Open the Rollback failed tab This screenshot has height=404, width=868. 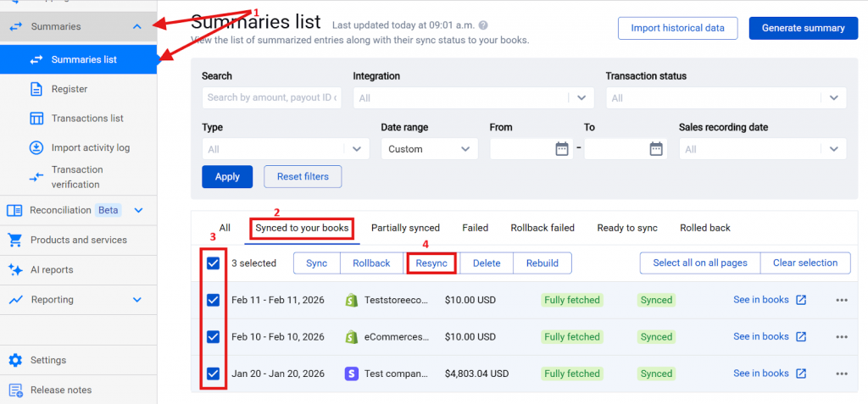click(542, 228)
